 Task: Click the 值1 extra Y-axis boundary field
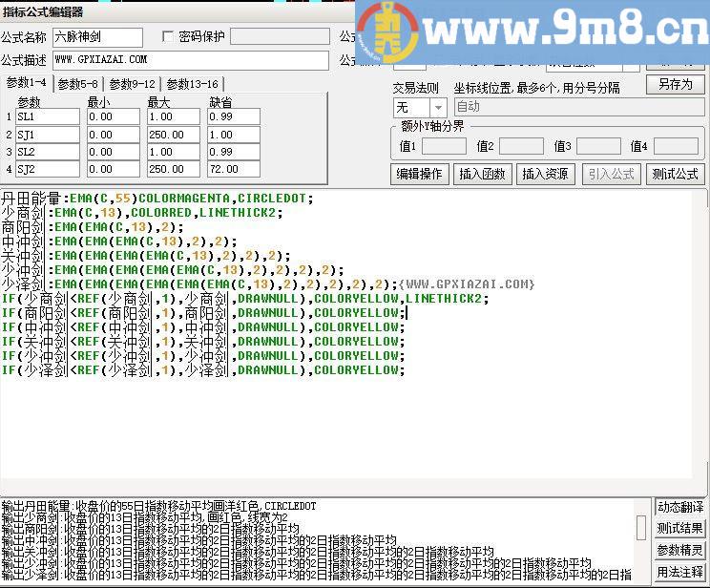click(x=444, y=147)
